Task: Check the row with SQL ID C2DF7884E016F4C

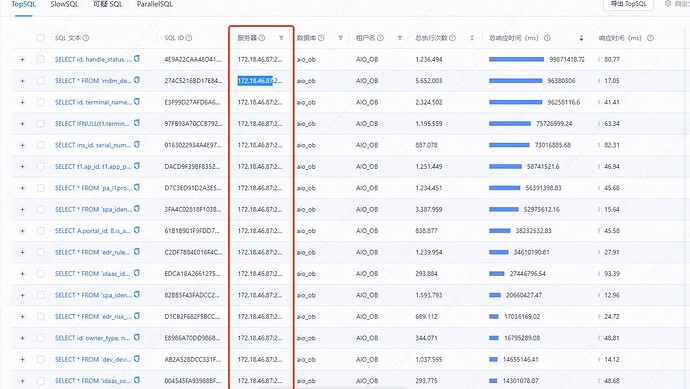Action: pos(40,252)
